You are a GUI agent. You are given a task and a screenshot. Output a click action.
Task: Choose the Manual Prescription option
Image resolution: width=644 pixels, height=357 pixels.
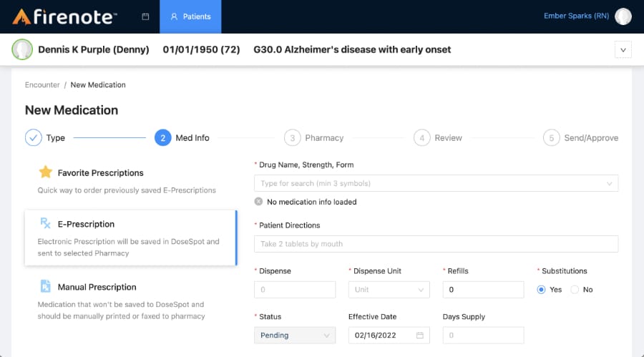tap(131, 300)
